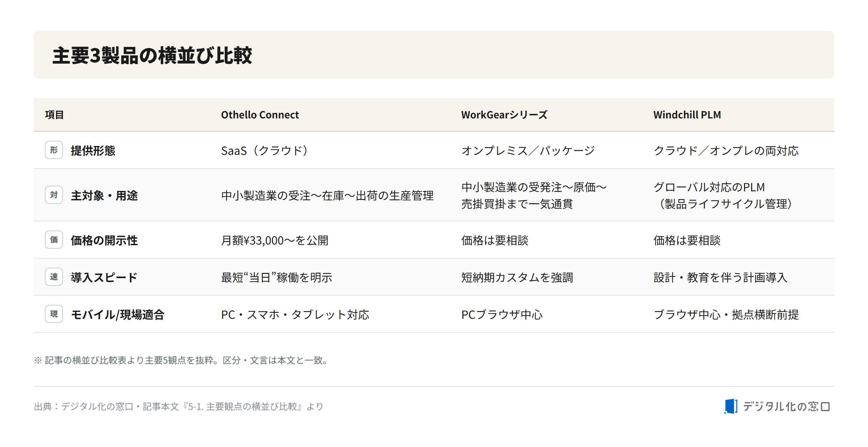Click the デジタル化の窓口 logo text

[786, 406]
